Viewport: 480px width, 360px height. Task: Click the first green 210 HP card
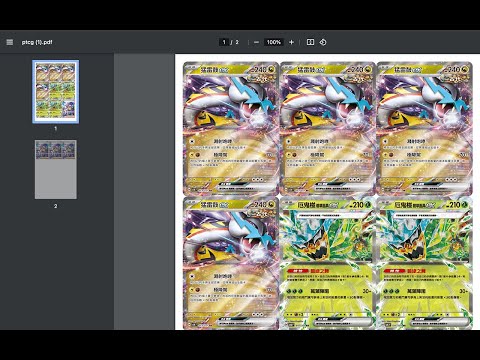coord(328,263)
